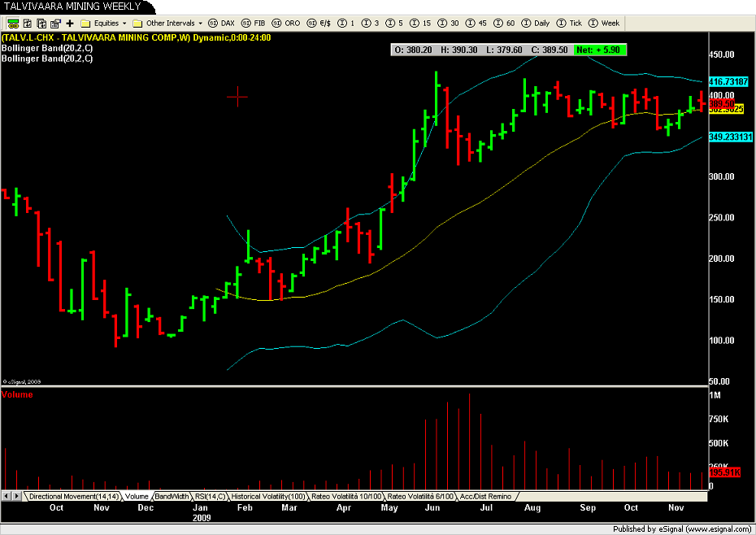Load the ORO symbol shortcut

pos(285,24)
